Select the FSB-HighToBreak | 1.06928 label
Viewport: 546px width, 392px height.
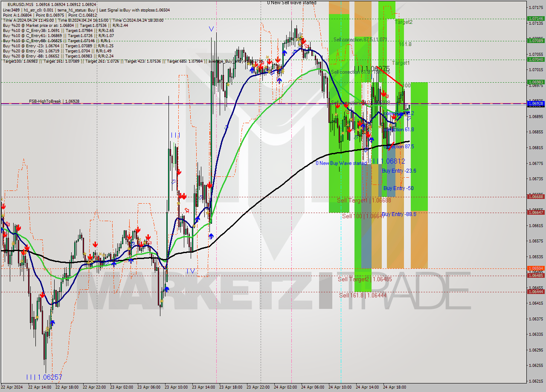(54, 101)
